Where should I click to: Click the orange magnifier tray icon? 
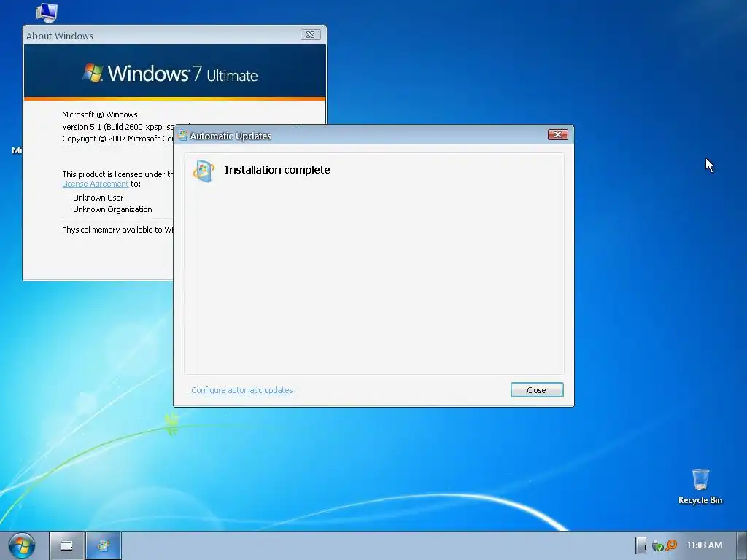coord(671,545)
